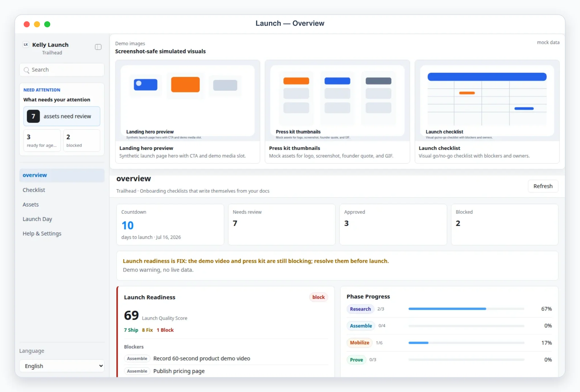Open the English language dropdown
Image resolution: width=580 pixels, height=392 pixels.
pos(62,366)
